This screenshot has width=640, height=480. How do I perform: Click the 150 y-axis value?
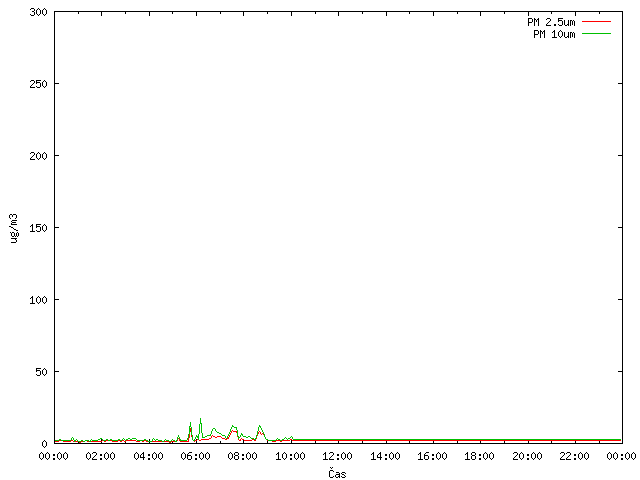tap(38, 228)
